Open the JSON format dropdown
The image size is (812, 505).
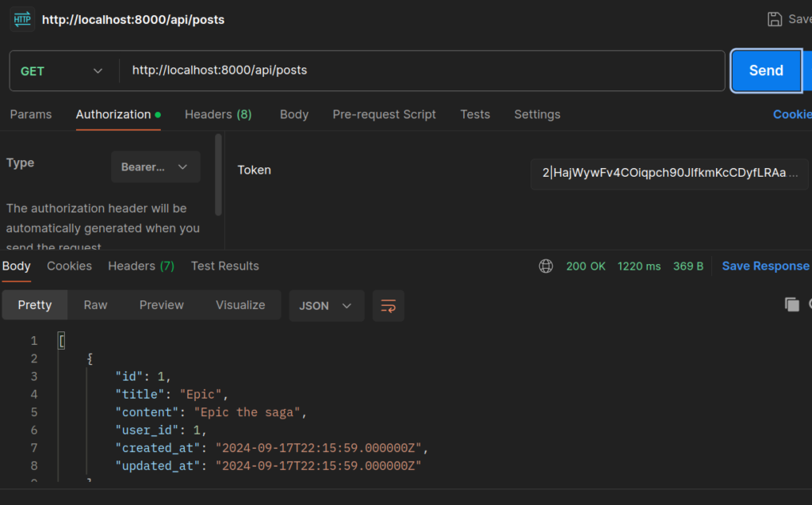tap(326, 305)
